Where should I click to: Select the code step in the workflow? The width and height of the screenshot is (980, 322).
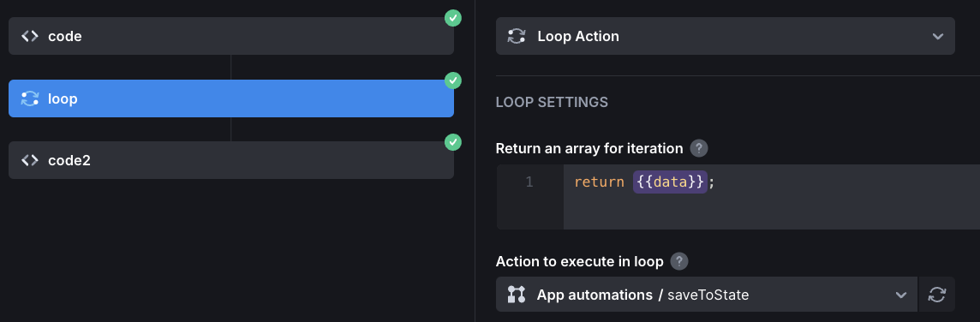tap(230, 36)
